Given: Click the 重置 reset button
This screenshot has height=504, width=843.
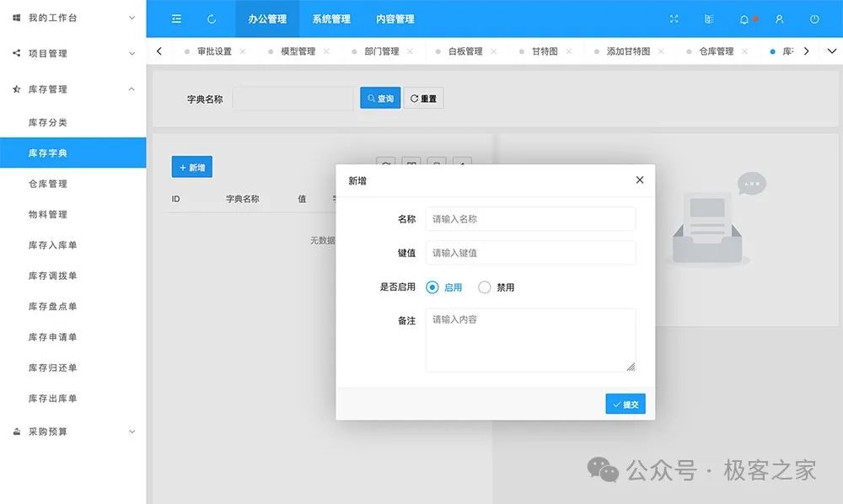Looking at the screenshot, I should pos(424,99).
